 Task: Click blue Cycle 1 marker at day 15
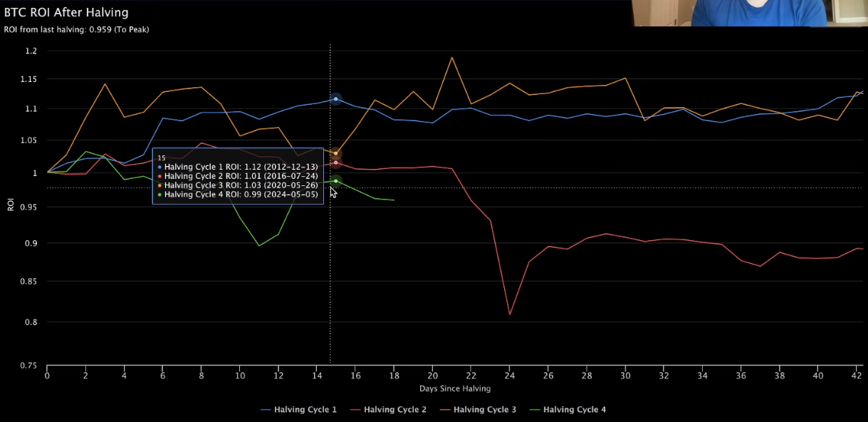[335, 99]
